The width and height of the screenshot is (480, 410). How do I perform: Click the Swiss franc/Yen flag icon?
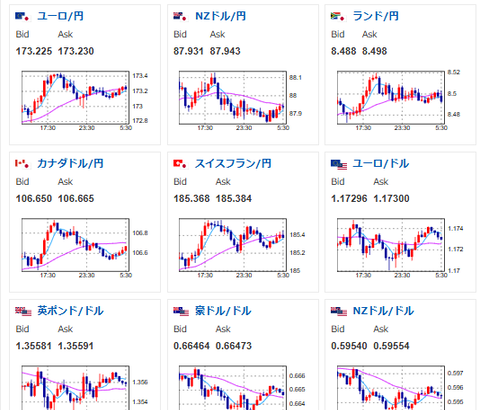[x=180, y=164]
